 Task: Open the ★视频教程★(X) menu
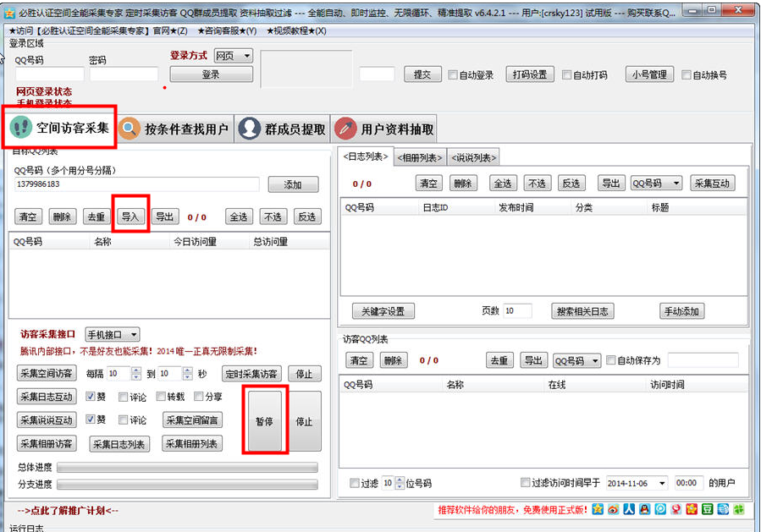click(296, 30)
